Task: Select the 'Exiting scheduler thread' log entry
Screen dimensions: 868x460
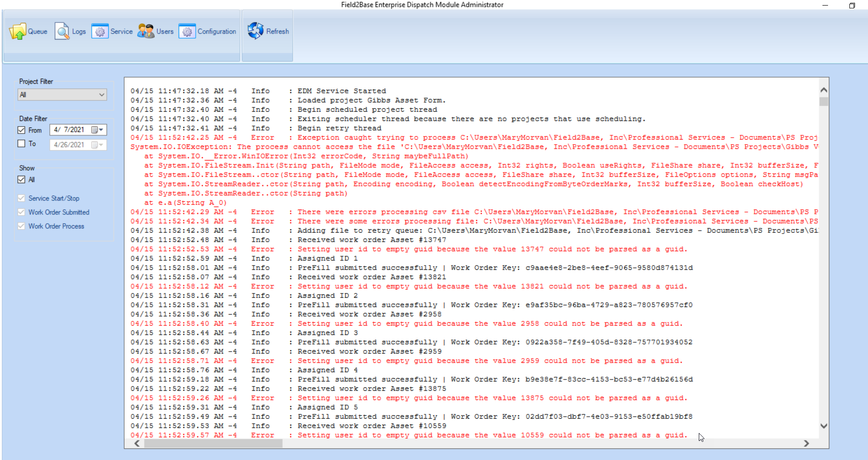Action: pyautogui.click(x=388, y=119)
